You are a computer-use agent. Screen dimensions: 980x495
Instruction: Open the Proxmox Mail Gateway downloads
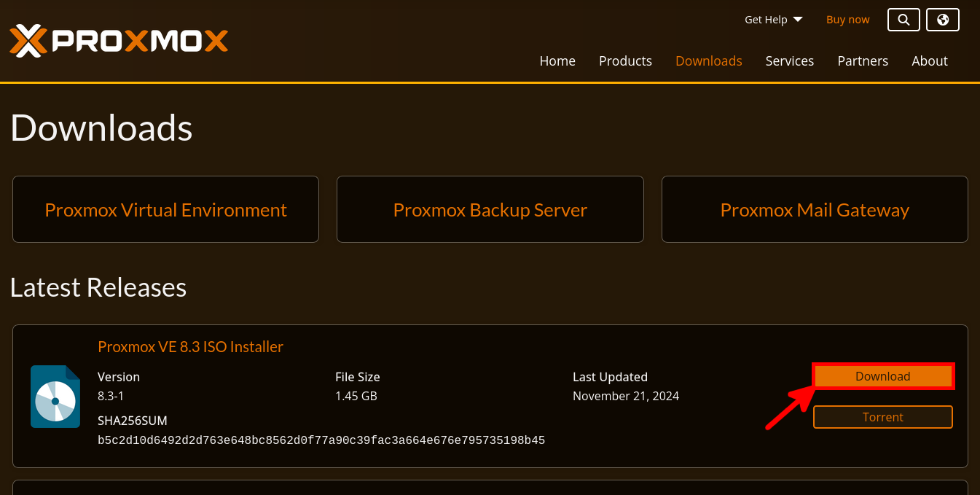[x=815, y=209]
